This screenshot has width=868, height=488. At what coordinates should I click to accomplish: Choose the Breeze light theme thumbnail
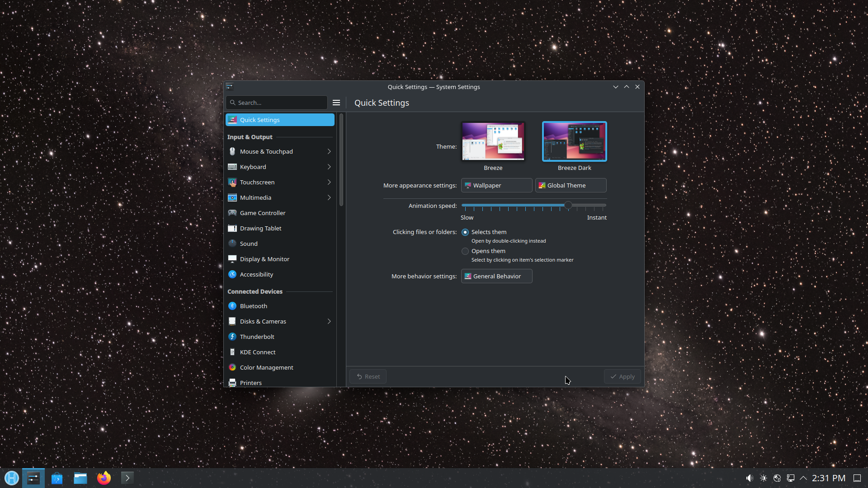(493, 141)
